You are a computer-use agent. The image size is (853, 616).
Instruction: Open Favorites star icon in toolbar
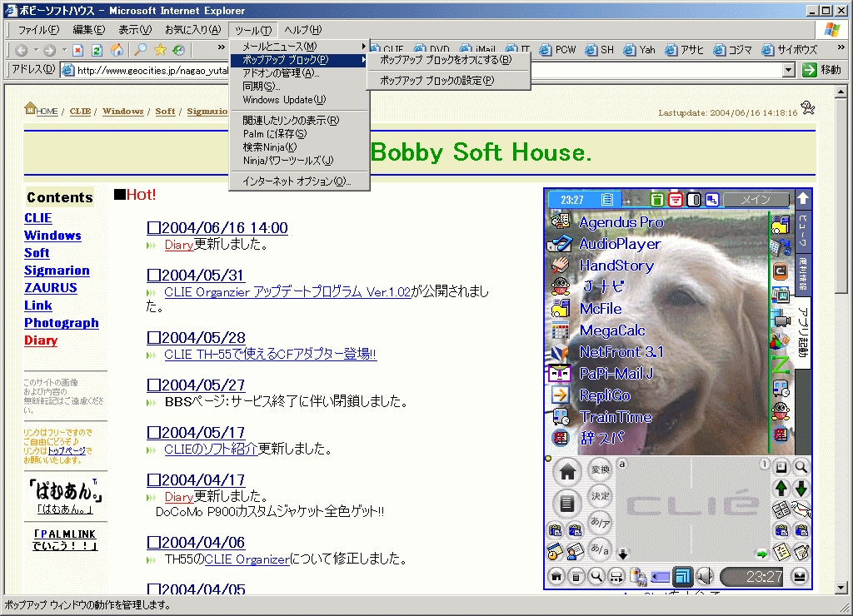[x=161, y=51]
